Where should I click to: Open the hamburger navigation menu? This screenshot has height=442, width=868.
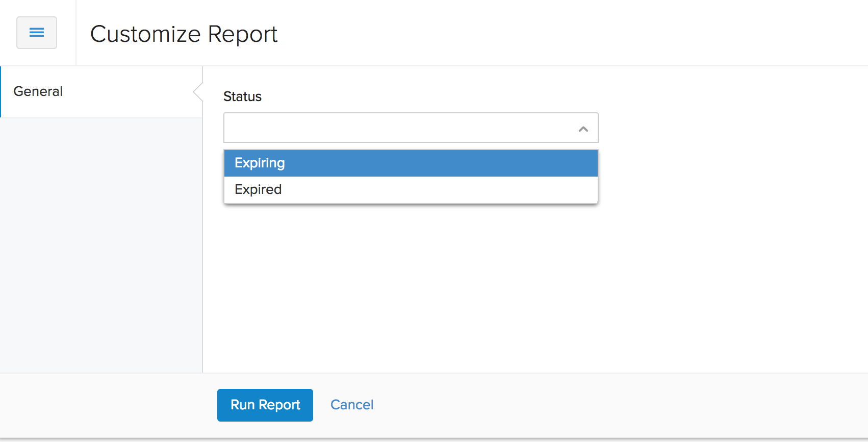click(x=37, y=33)
